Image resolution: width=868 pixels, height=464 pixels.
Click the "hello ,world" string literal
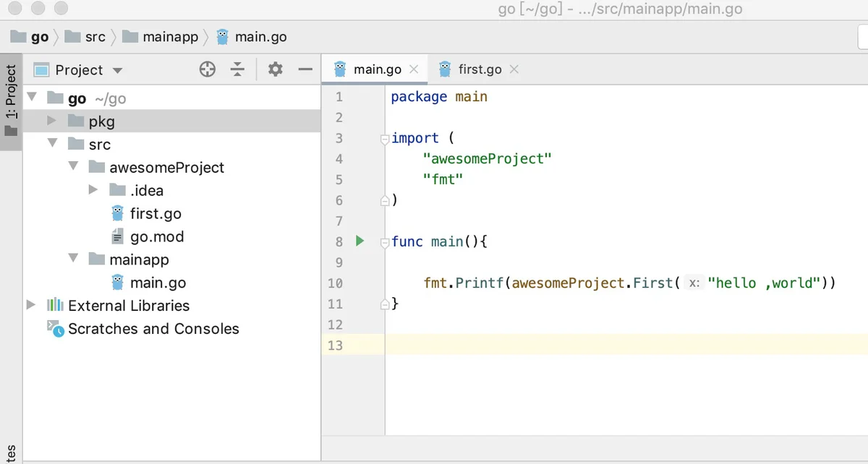point(763,283)
